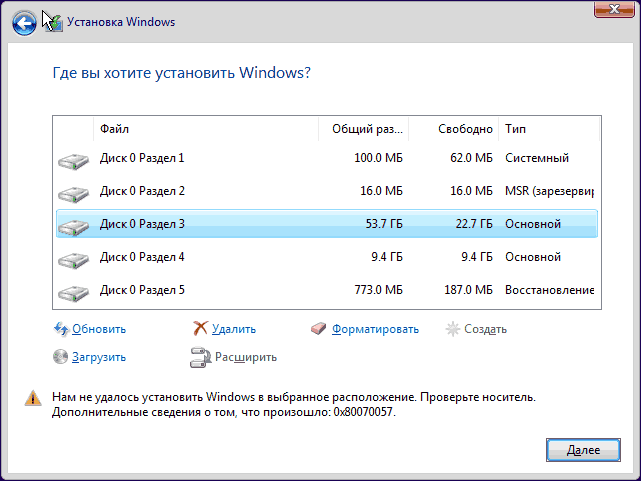The image size is (641, 481).
Task: Click the refresh arrows icon
Action: (61, 329)
